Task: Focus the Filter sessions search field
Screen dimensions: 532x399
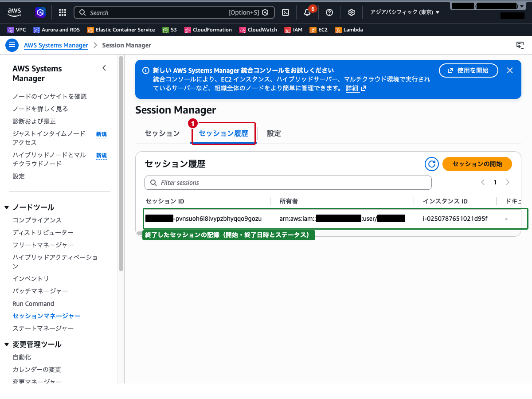Action: click(288, 183)
